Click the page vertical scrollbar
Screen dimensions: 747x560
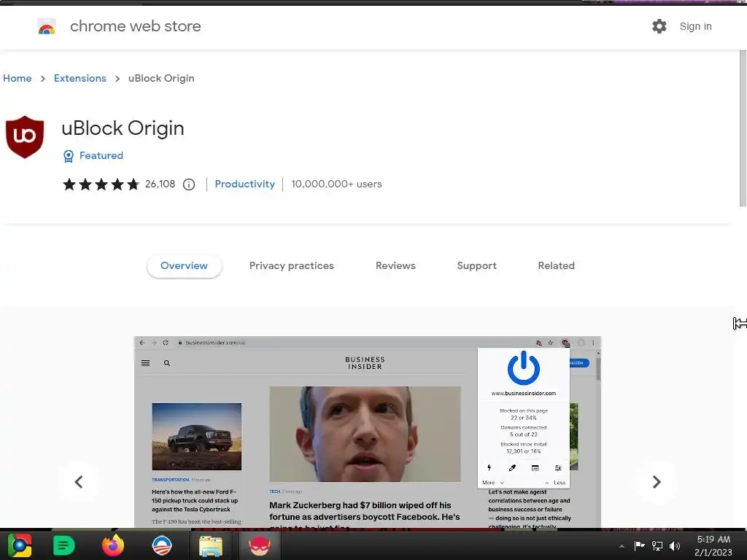point(743,128)
